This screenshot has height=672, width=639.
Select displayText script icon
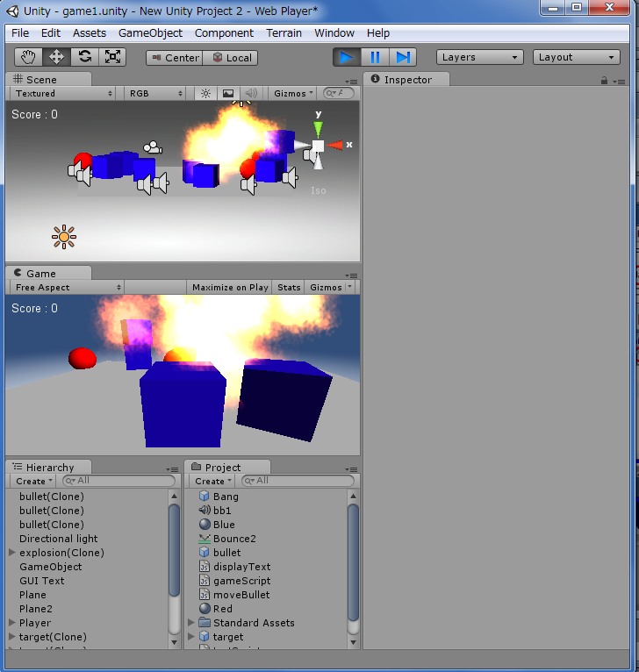(205, 567)
